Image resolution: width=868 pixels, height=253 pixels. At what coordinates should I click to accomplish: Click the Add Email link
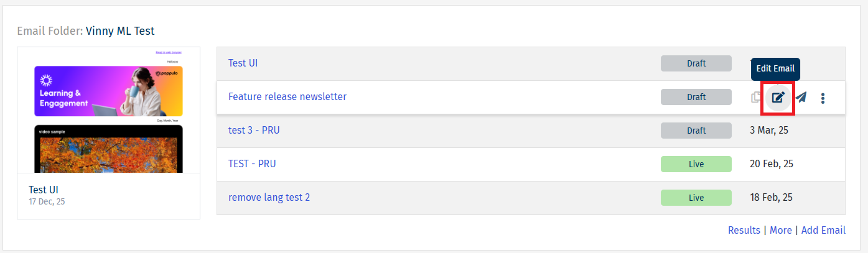point(823,230)
